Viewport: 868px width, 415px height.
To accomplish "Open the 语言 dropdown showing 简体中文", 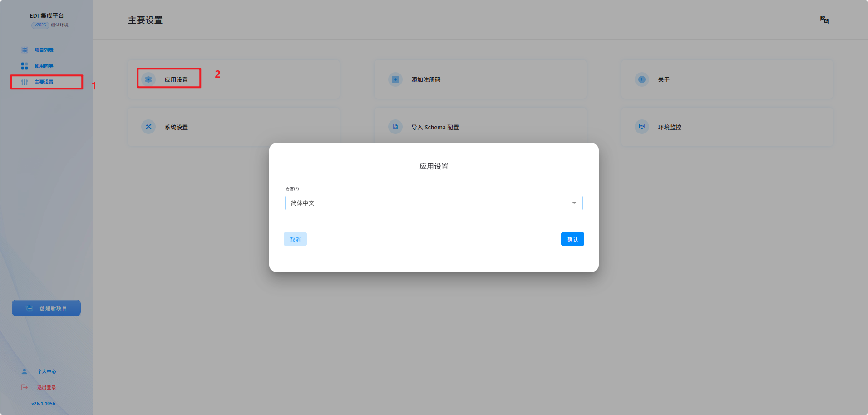I will coord(434,203).
